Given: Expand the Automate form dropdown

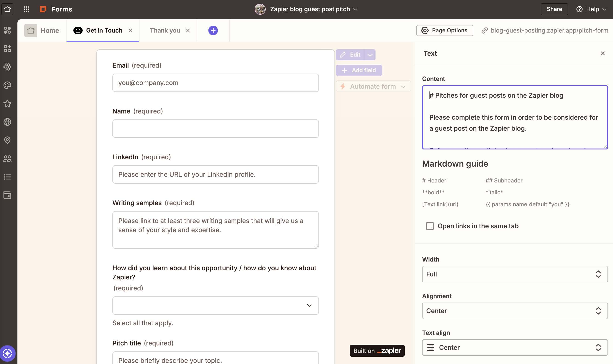Looking at the screenshot, I should [x=372, y=86].
